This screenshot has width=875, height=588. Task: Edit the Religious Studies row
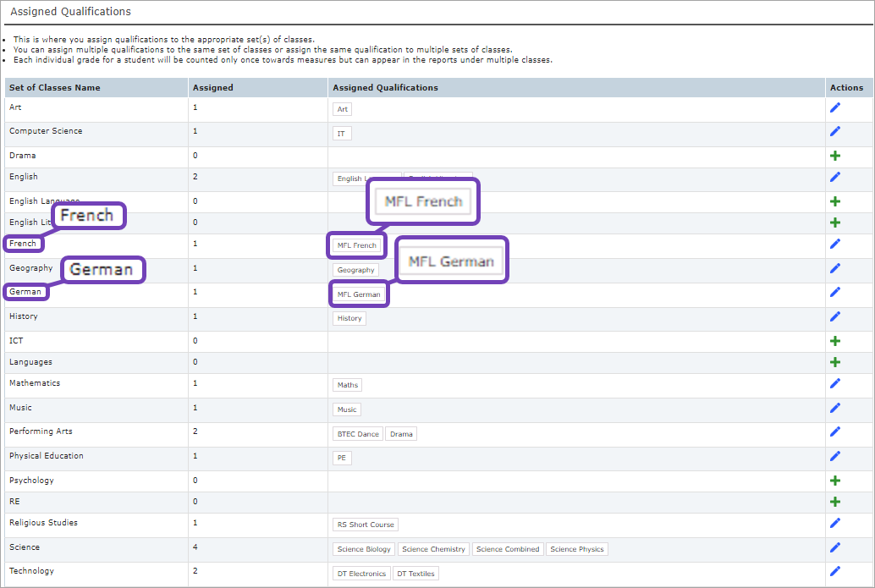pyautogui.click(x=835, y=523)
